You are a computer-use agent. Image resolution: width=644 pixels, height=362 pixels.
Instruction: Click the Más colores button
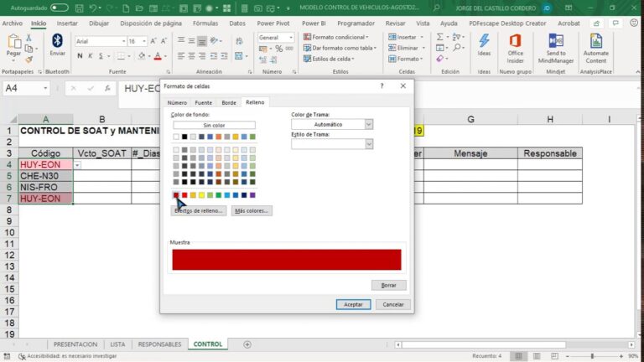click(252, 211)
